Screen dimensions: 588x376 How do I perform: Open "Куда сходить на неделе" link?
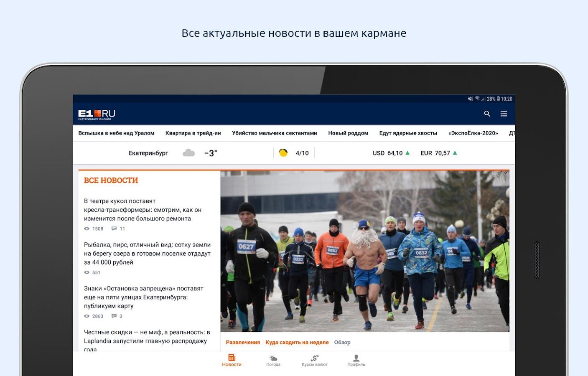pyautogui.click(x=297, y=342)
